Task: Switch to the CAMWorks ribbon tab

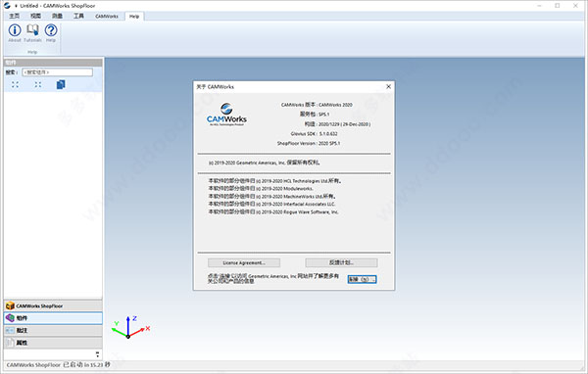Action: [x=107, y=16]
